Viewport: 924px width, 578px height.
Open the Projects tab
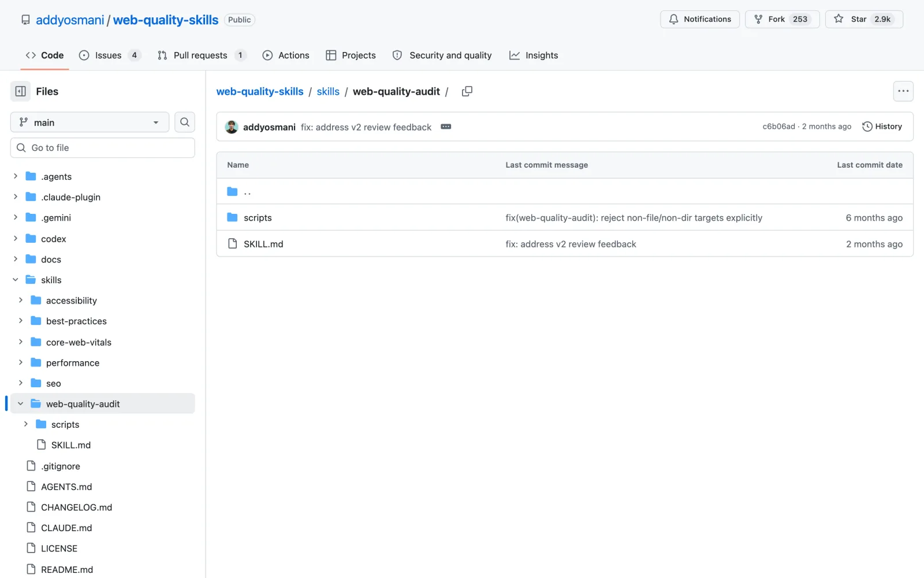pos(351,55)
